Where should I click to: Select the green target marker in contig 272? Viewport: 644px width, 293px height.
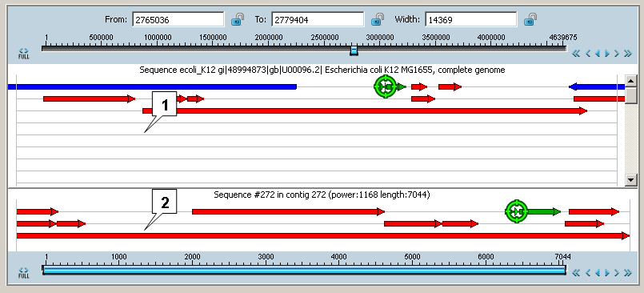click(516, 211)
